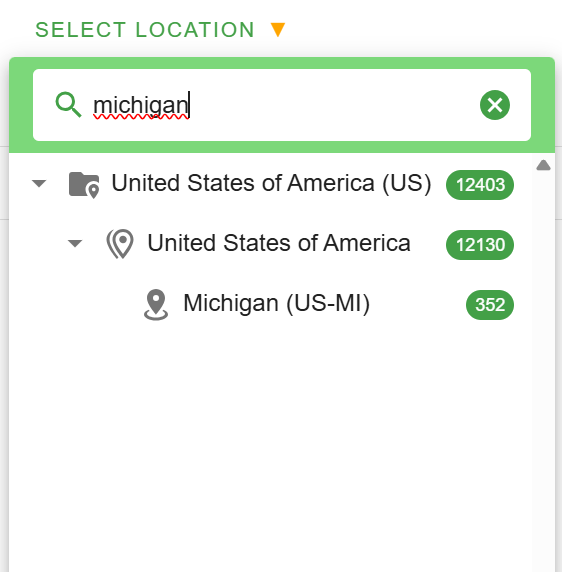This screenshot has width=562, height=572.
Task: Select United States of America (US) entry
Action: (271, 183)
